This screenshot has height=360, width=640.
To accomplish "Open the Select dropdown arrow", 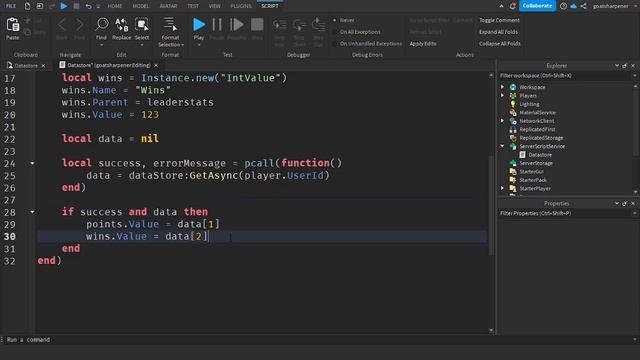I will [142, 45].
